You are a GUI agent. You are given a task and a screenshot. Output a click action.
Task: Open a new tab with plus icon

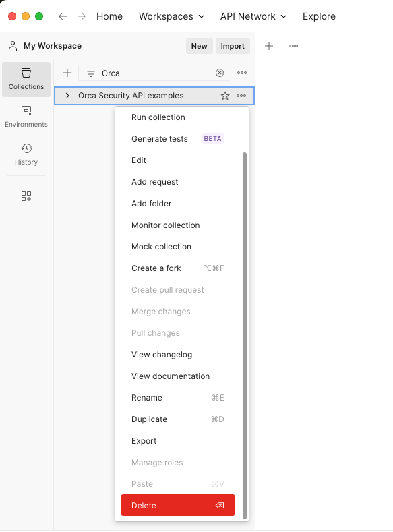click(269, 46)
